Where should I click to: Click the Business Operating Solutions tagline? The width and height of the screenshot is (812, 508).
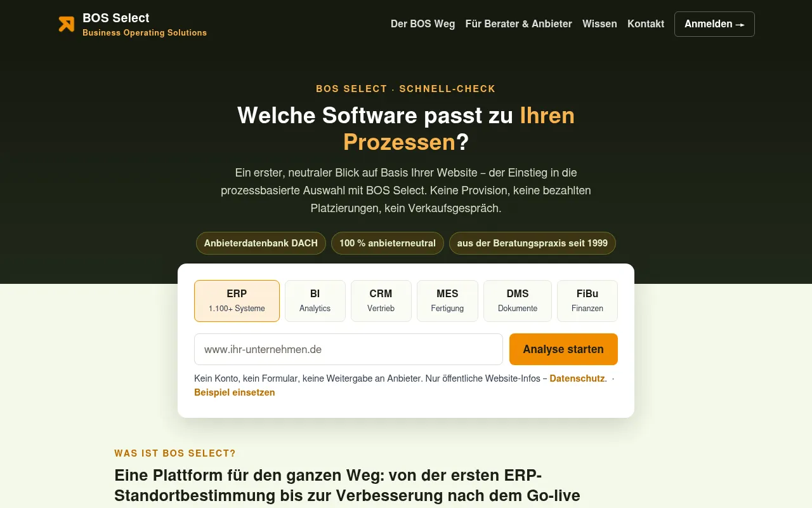coord(145,33)
